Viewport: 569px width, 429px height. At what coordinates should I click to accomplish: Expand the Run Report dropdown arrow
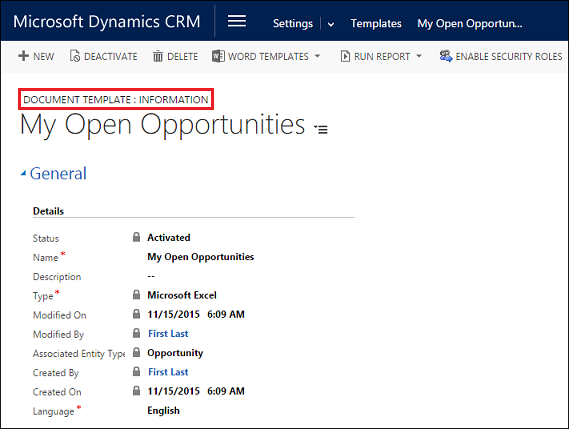coord(419,56)
